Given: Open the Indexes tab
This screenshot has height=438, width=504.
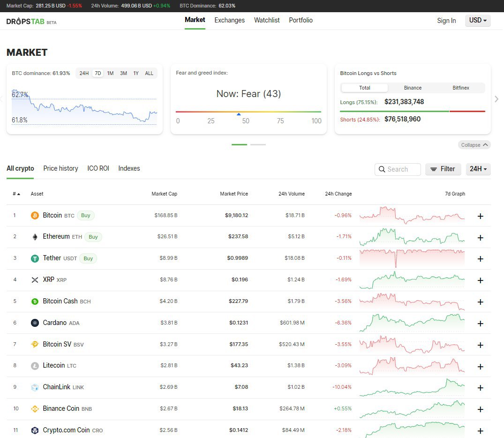Looking at the screenshot, I should (x=129, y=168).
